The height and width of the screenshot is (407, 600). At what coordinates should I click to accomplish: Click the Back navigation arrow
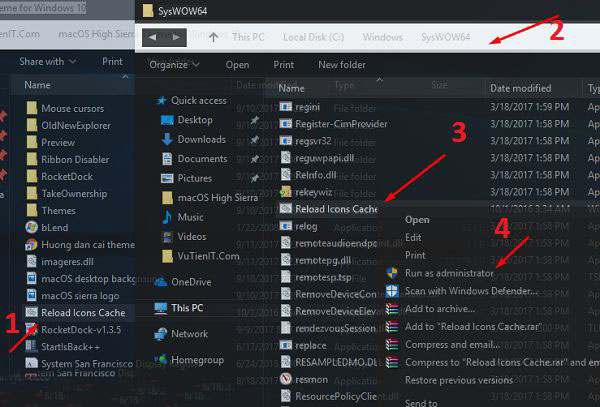153,37
